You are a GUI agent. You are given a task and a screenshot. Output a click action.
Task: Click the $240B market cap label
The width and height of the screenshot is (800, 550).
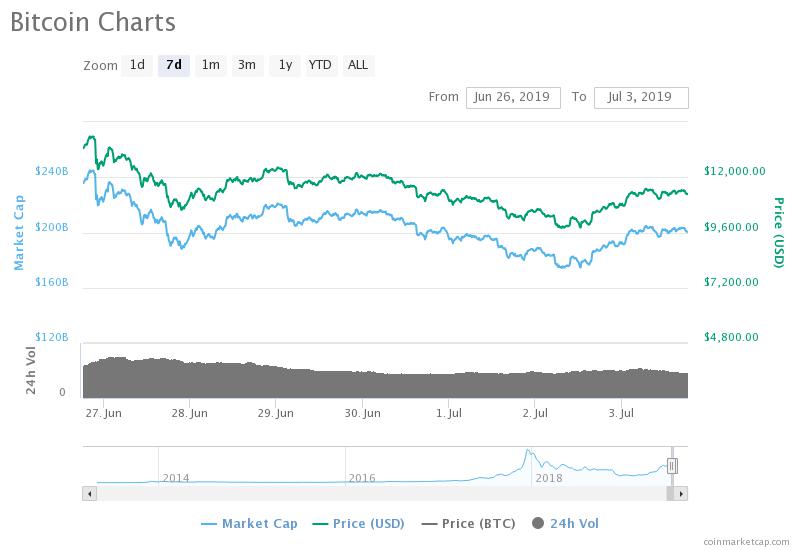pos(52,171)
